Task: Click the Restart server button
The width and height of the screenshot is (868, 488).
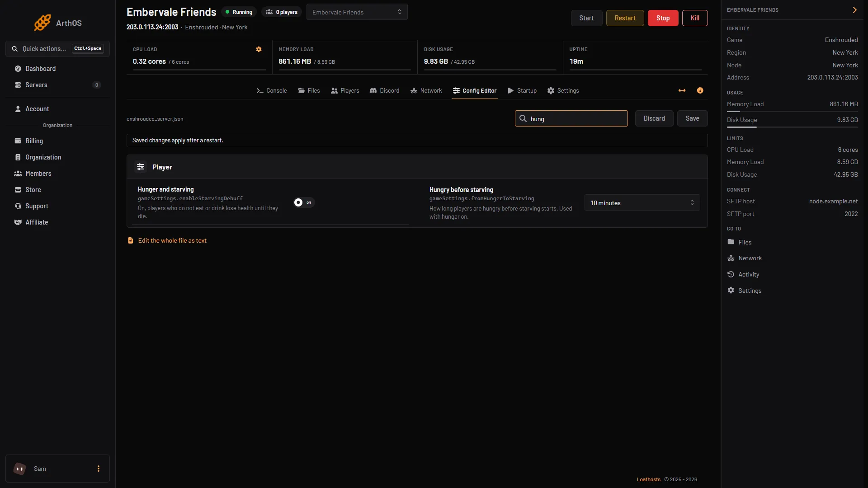Action: point(625,18)
